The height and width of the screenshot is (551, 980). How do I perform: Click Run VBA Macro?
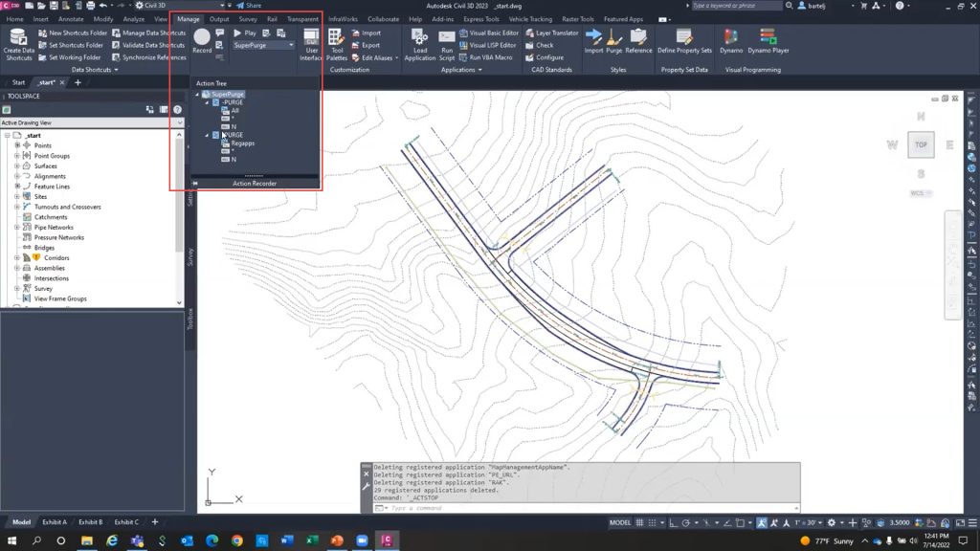point(485,57)
